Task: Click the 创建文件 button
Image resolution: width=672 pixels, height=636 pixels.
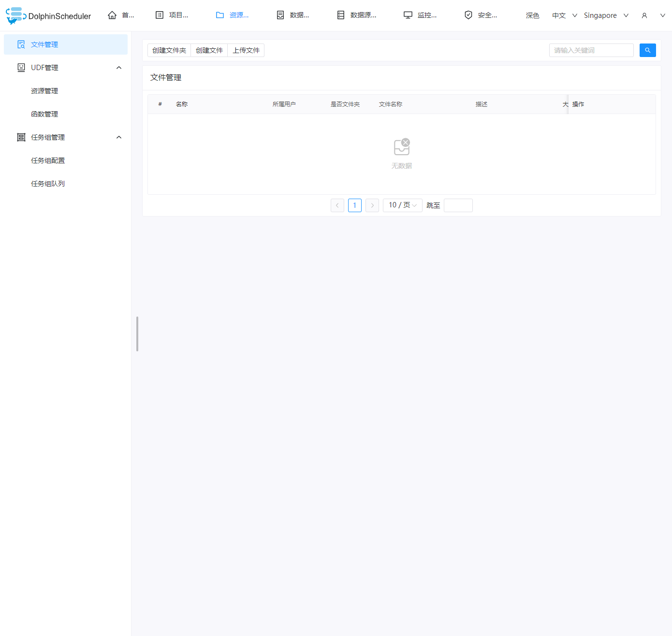Action: [x=209, y=50]
